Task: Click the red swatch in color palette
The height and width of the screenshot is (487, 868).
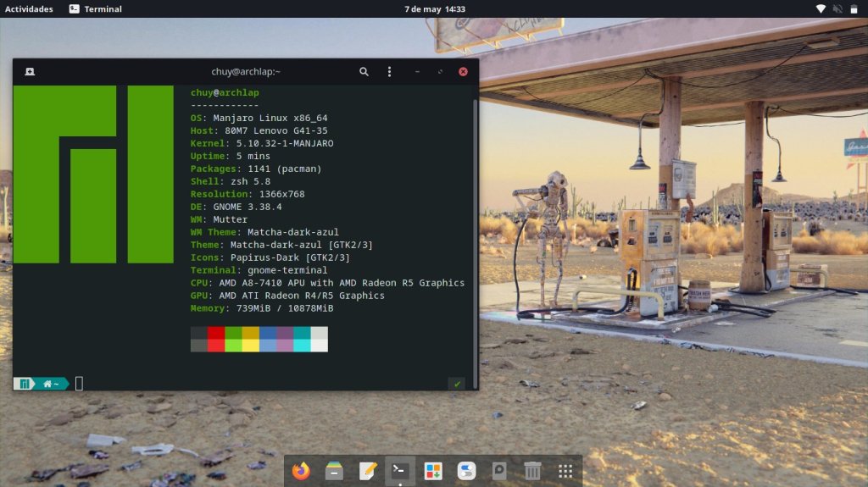Action: (216, 333)
